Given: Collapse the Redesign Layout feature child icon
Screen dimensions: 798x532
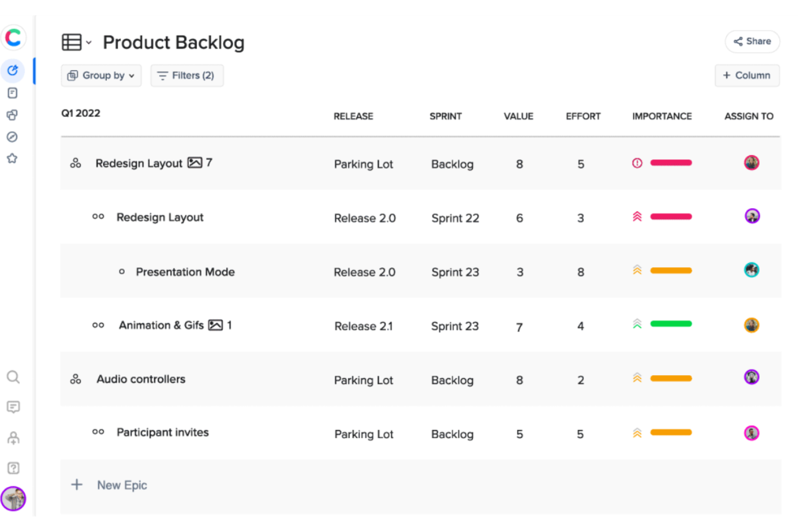Looking at the screenshot, I should [98, 217].
